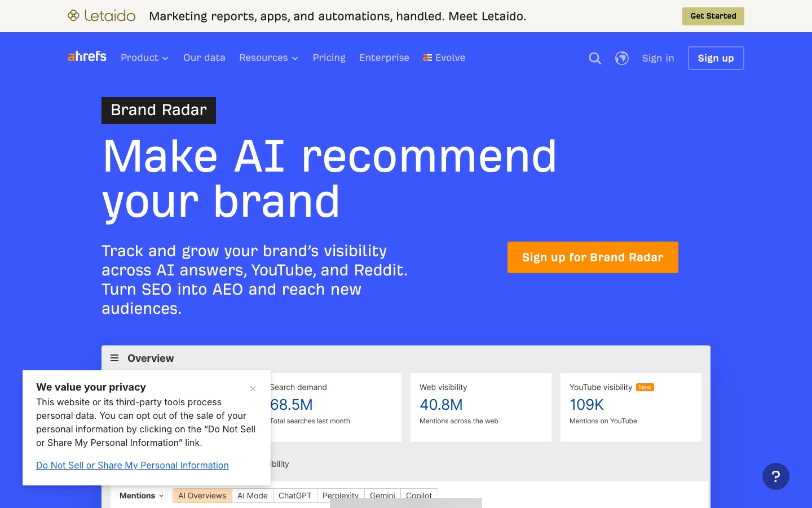Screen dimensions: 812x508
Task: Click the New badge beside YouTube visibility
Action: pyautogui.click(x=645, y=387)
